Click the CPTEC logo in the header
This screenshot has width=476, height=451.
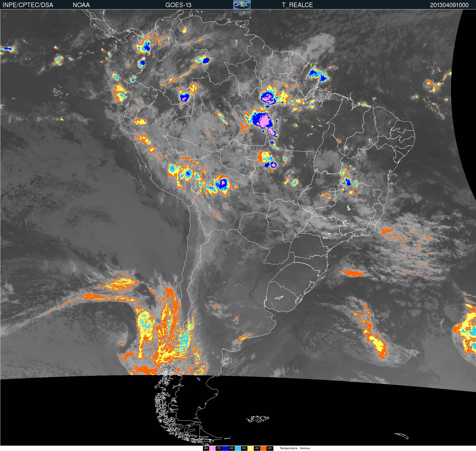242,5
